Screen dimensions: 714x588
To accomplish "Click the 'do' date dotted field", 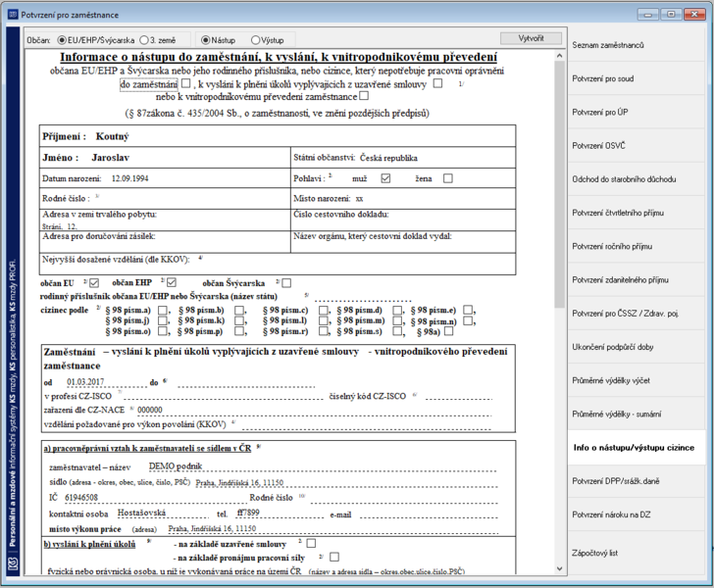I will (246, 383).
